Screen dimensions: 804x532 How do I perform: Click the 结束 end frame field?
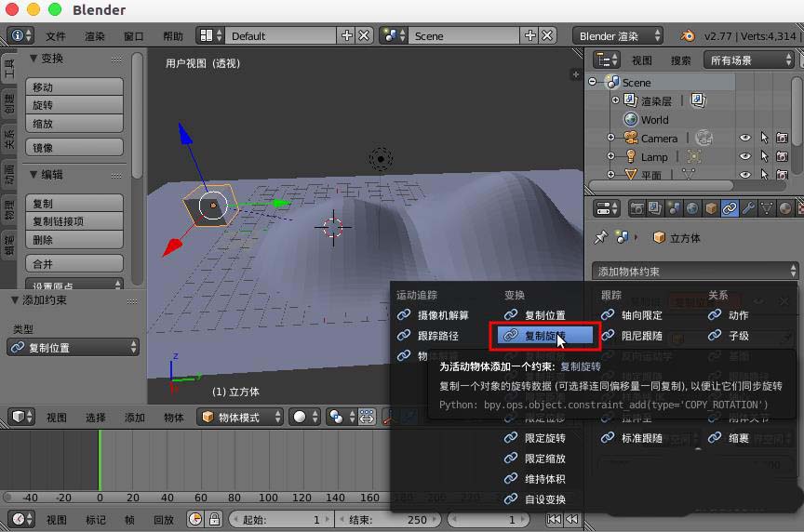tap(388, 519)
